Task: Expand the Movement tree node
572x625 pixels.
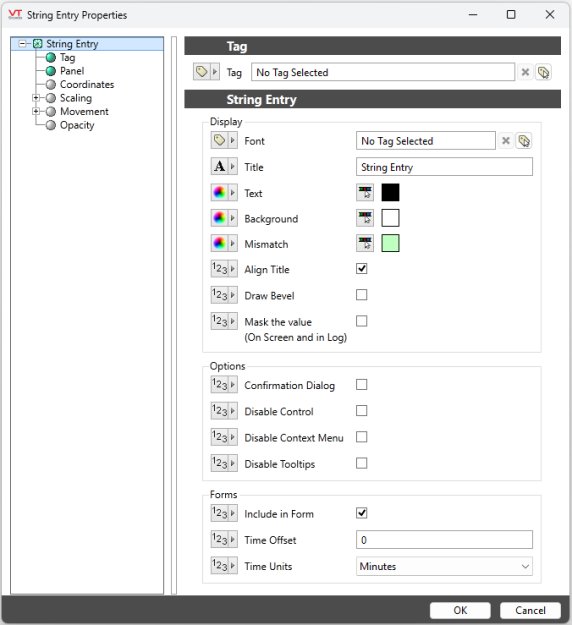Action: [36, 112]
